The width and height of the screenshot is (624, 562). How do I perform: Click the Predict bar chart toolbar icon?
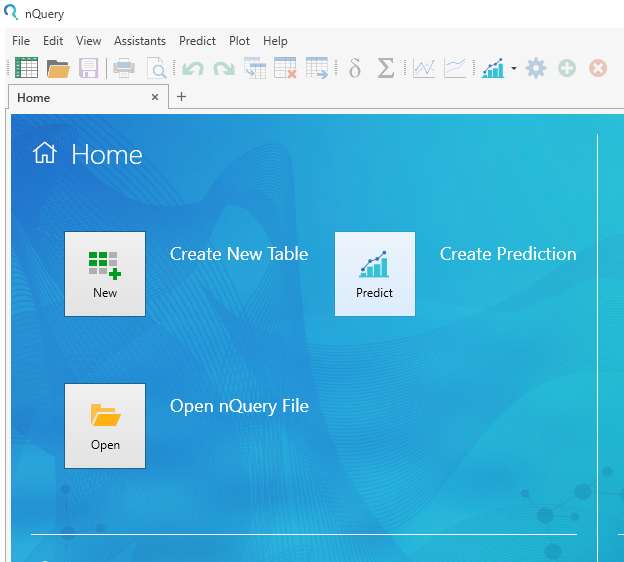pos(493,68)
